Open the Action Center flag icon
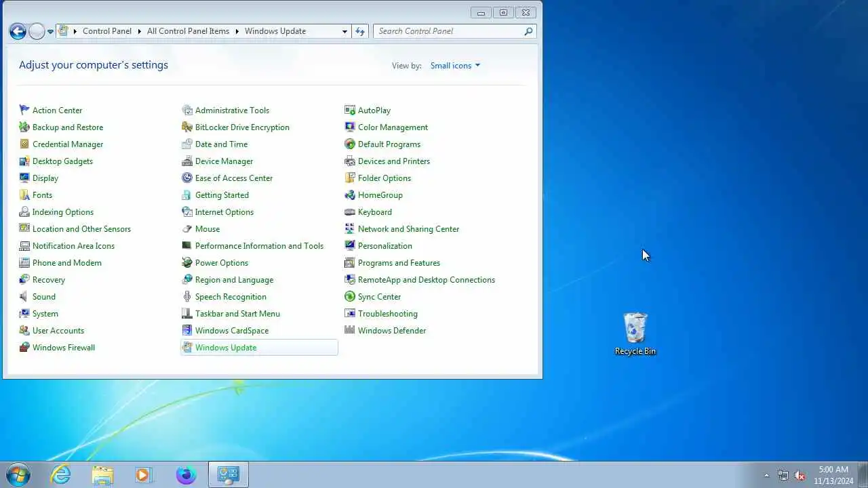This screenshot has height=488, width=868. click(x=24, y=110)
